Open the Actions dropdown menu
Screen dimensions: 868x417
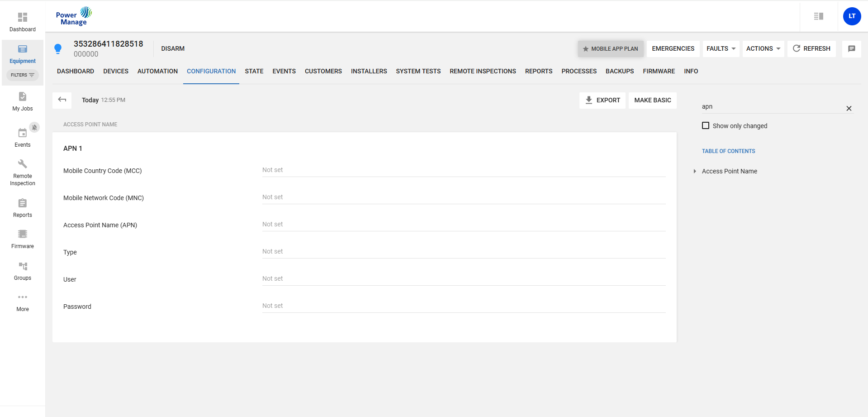pos(763,49)
